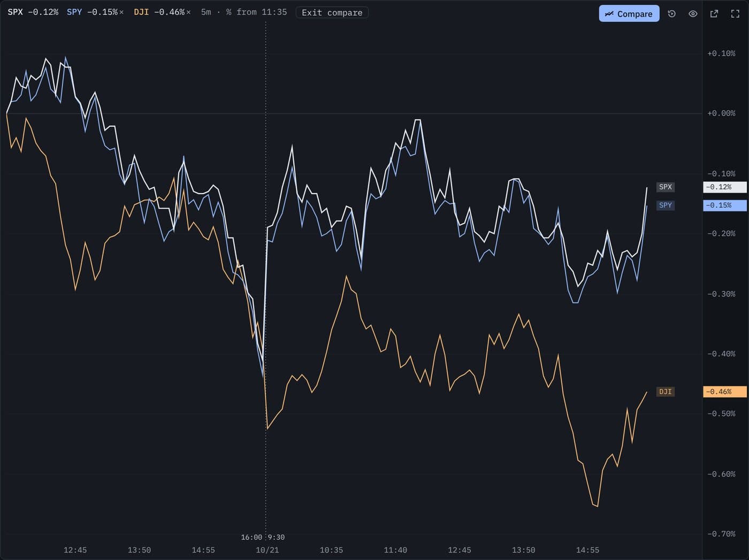Click the Compare button
Viewport: 749px width, 560px height.
coord(629,14)
